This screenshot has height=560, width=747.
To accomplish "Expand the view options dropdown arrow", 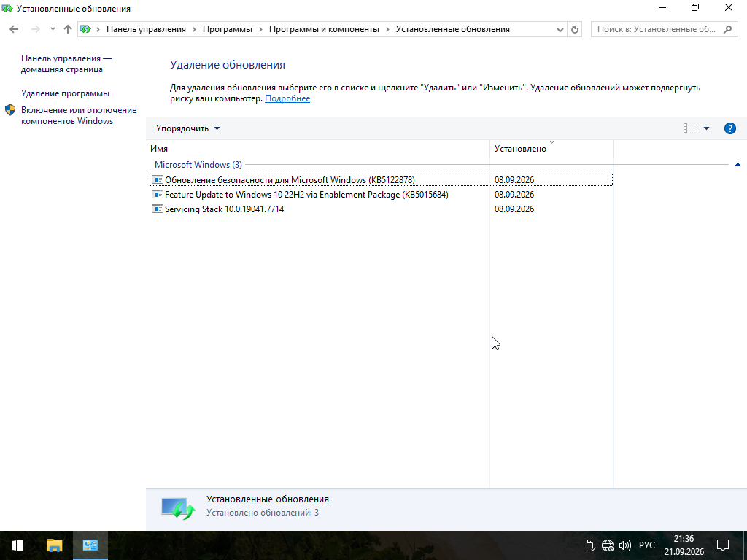I will (x=706, y=128).
